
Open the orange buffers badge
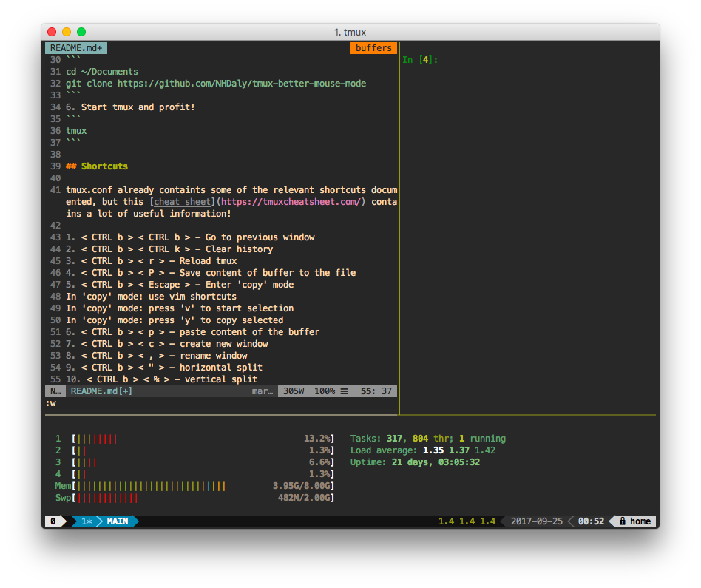tap(373, 47)
